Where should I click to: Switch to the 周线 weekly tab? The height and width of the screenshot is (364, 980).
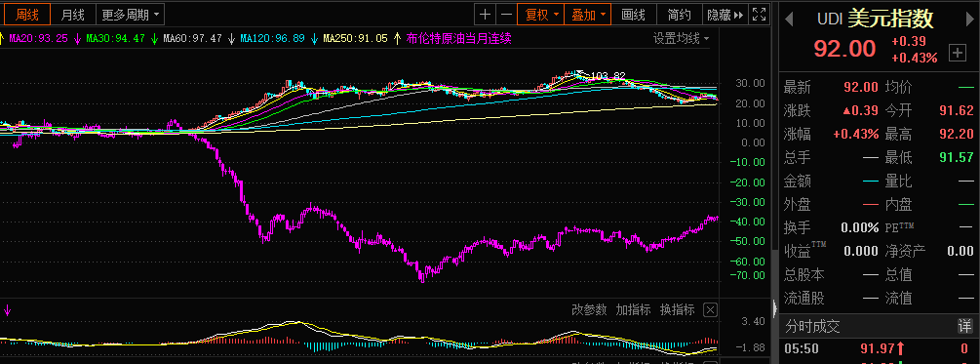pyautogui.click(x=26, y=14)
